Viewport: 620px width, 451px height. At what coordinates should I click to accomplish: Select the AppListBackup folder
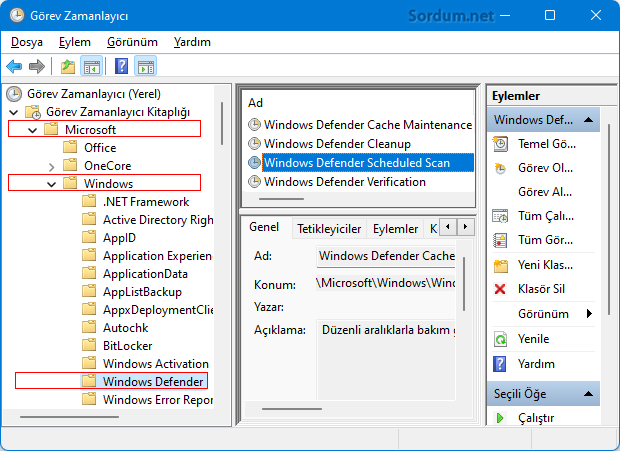[x=142, y=292]
